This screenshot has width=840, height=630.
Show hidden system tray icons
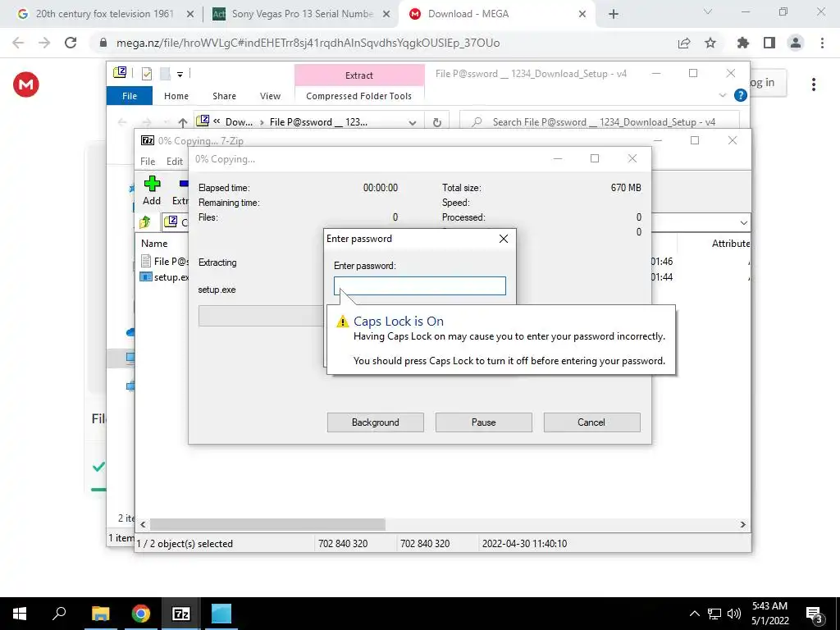694,614
